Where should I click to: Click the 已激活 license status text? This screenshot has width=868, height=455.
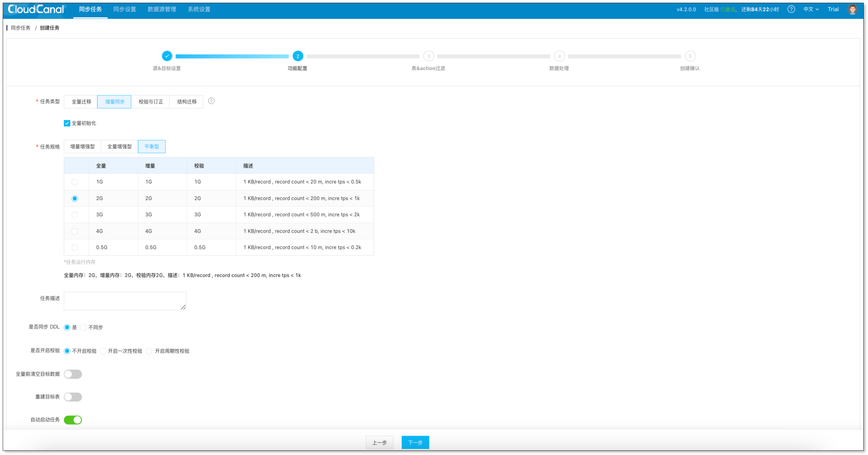(727, 10)
